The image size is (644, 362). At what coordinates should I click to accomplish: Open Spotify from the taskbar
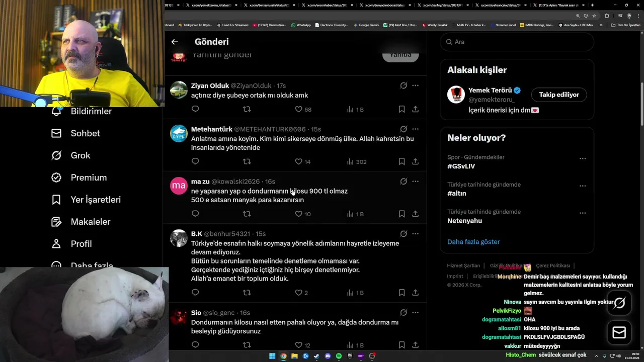pyautogui.click(x=339, y=356)
